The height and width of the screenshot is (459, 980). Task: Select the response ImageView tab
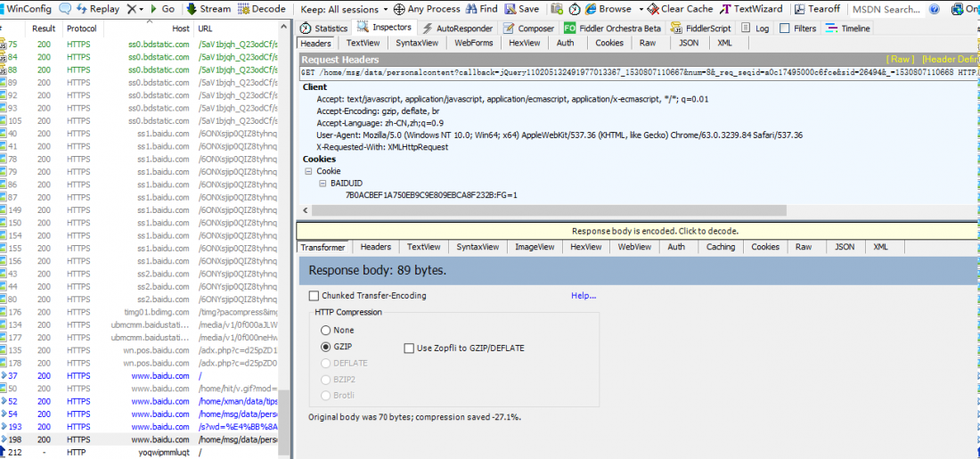pyautogui.click(x=535, y=247)
